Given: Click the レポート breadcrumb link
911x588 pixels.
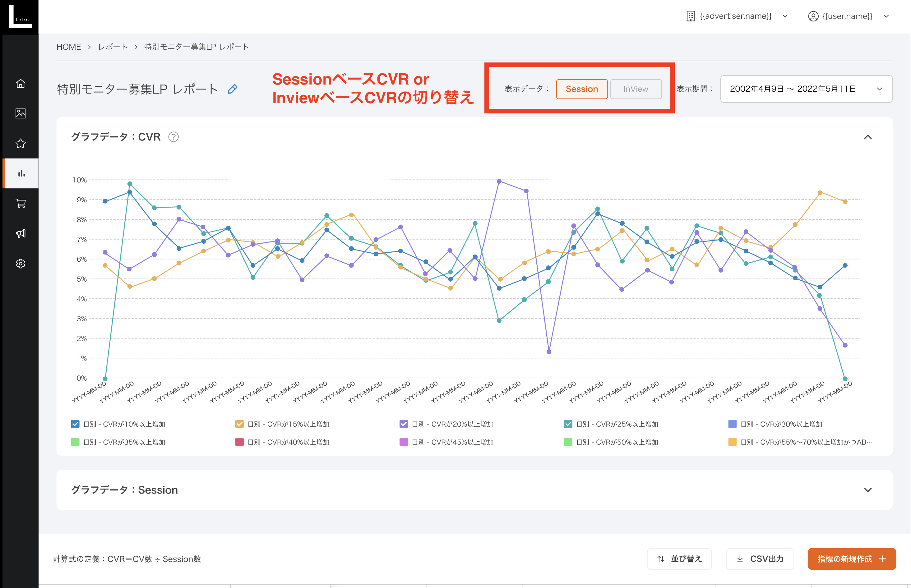Looking at the screenshot, I should pyautogui.click(x=113, y=47).
